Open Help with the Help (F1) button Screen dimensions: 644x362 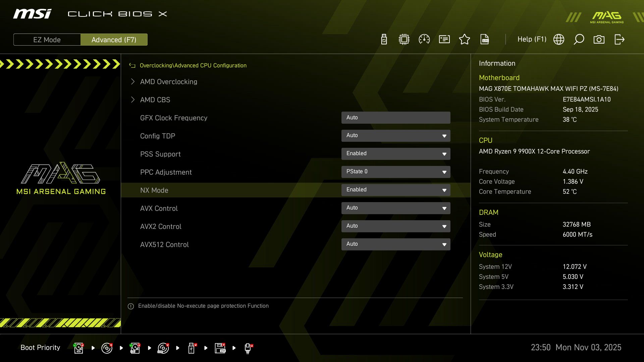click(x=532, y=39)
